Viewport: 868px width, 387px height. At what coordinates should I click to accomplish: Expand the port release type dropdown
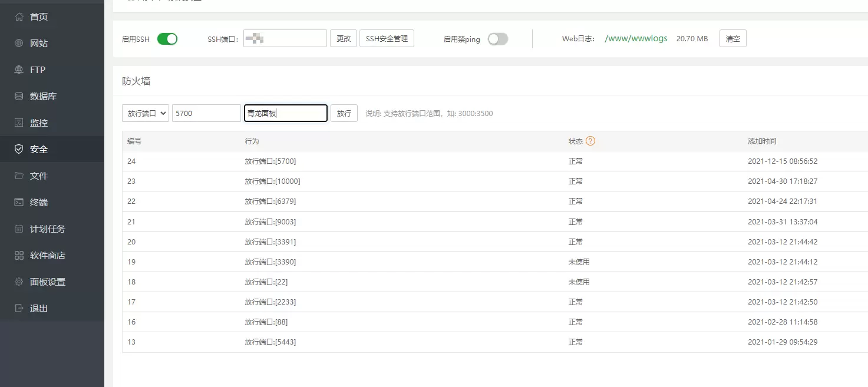[x=146, y=113]
